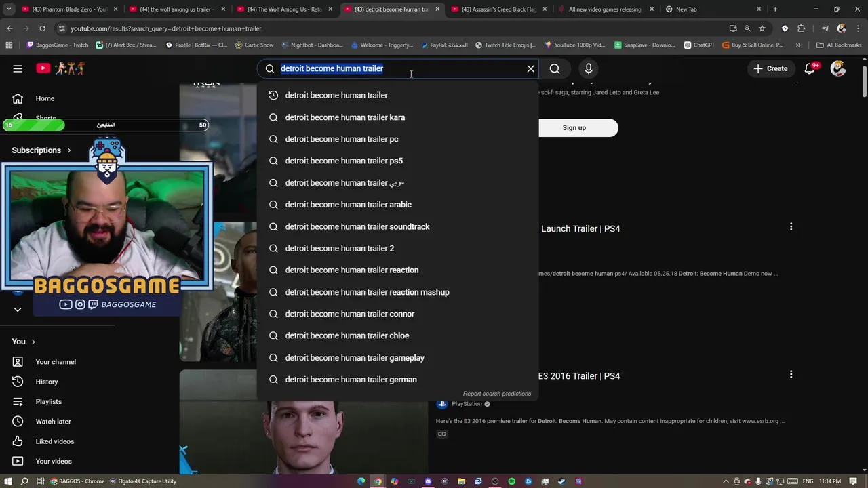Open Liked videos in the sidebar

(x=54, y=441)
